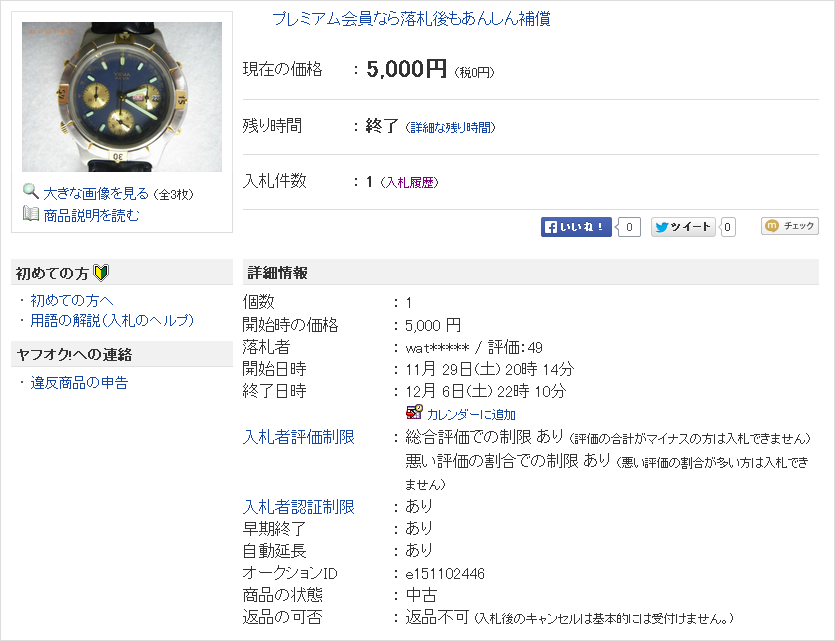This screenshot has height=641, width=835.
Task: Click the Facebook like count bubble
Action: [628, 227]
